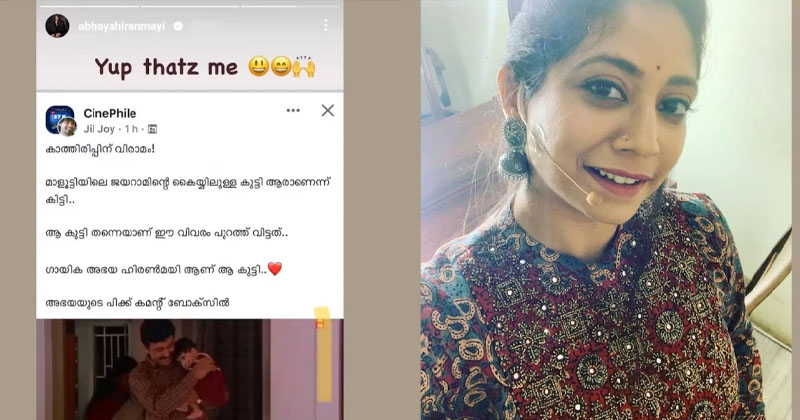This screenshot has height=420, width=800.
Task: Click the red heart emoji in post
Action: coord(274,269)
